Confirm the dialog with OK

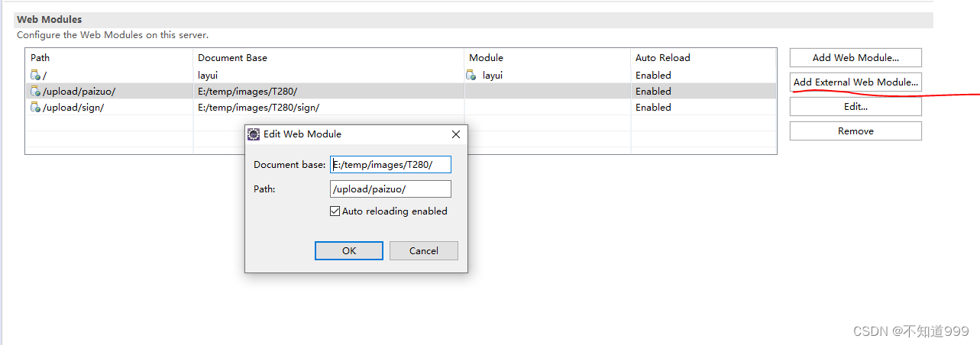pos(349,250)
